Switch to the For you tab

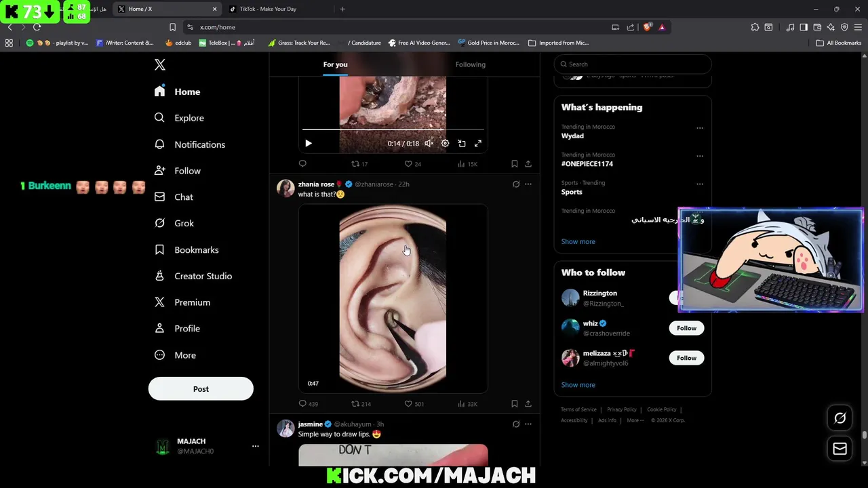335,64
